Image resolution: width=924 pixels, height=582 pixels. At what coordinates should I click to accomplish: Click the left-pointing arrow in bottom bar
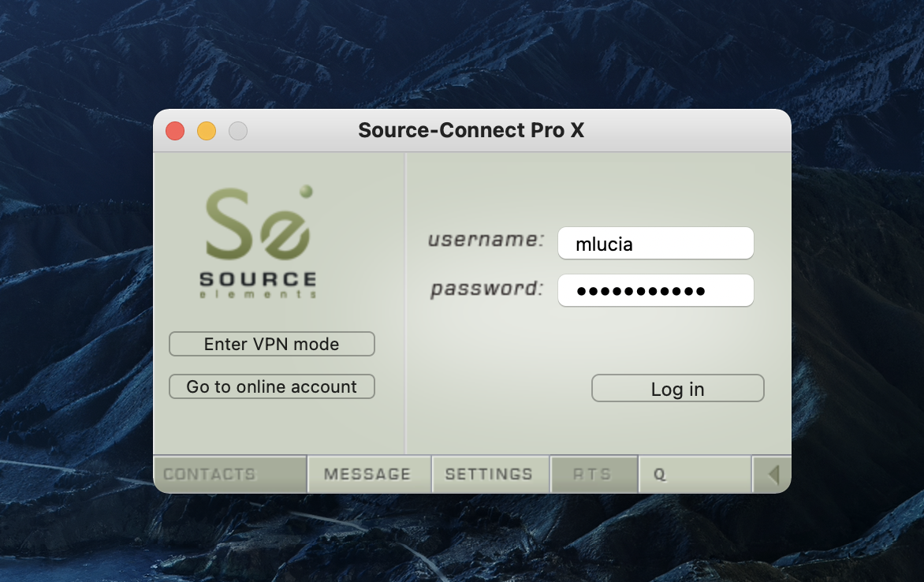point(773,474)
